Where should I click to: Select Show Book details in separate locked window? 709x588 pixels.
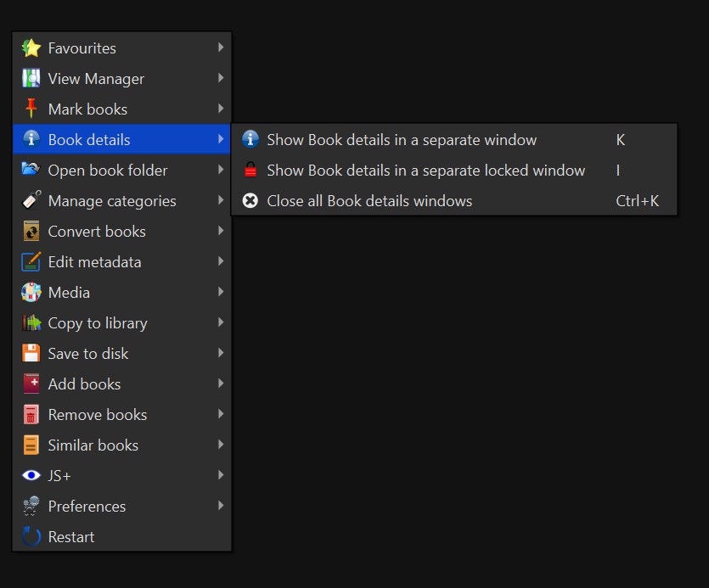(x=425, y=171)
